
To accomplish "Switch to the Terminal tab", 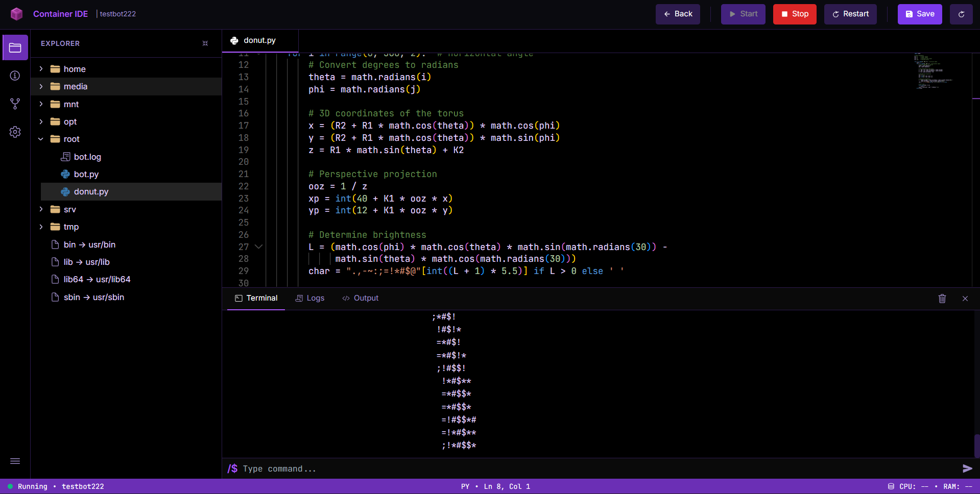I will [x=256, y=298].
